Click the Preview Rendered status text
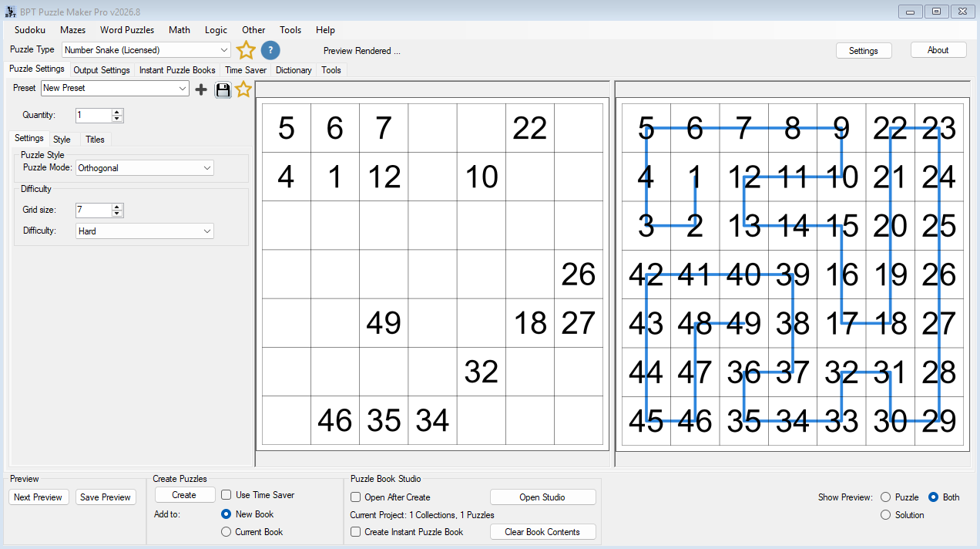 [x=362, y=51]
